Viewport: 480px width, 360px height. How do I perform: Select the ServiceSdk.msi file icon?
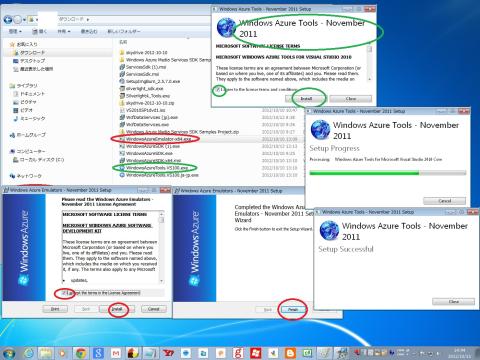point(122,74)
